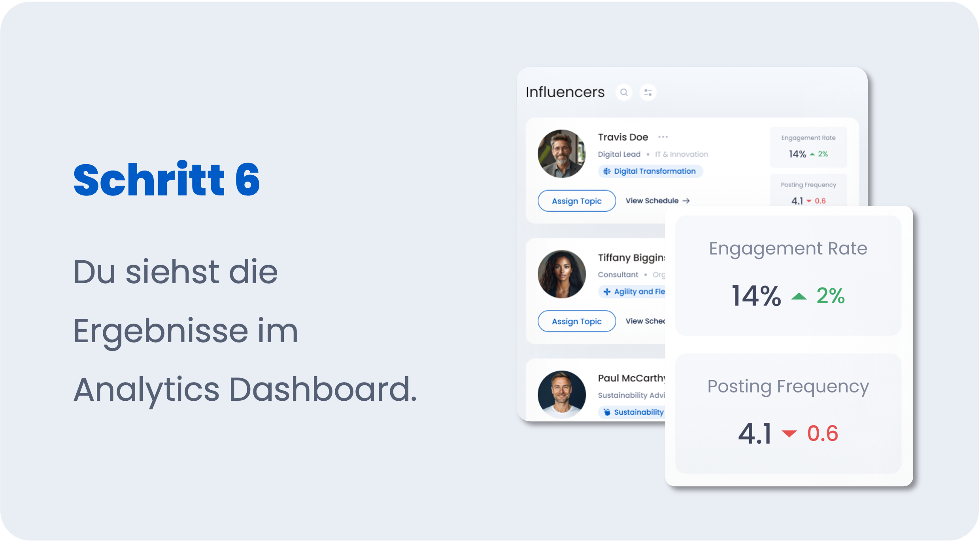Click the Influencers panel heading
Image resolution: width=980 pixels, height=542 pixels.
click(565, 92)
